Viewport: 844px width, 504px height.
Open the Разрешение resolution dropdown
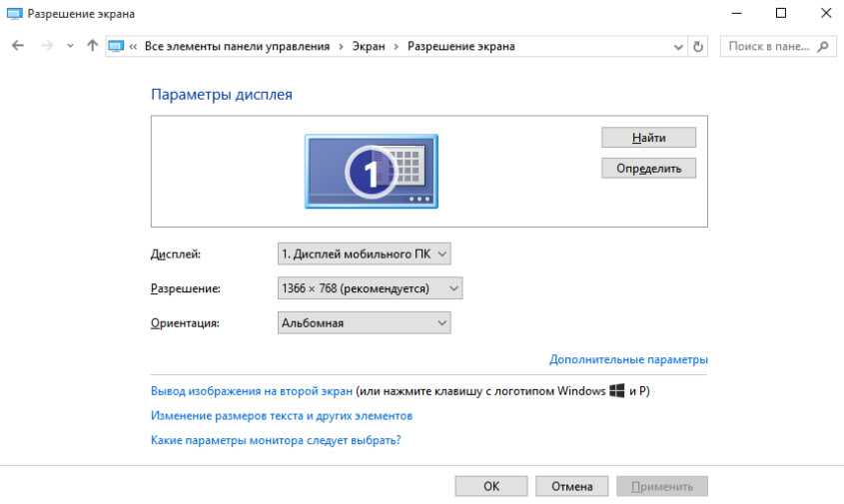(x=370, y=288)
